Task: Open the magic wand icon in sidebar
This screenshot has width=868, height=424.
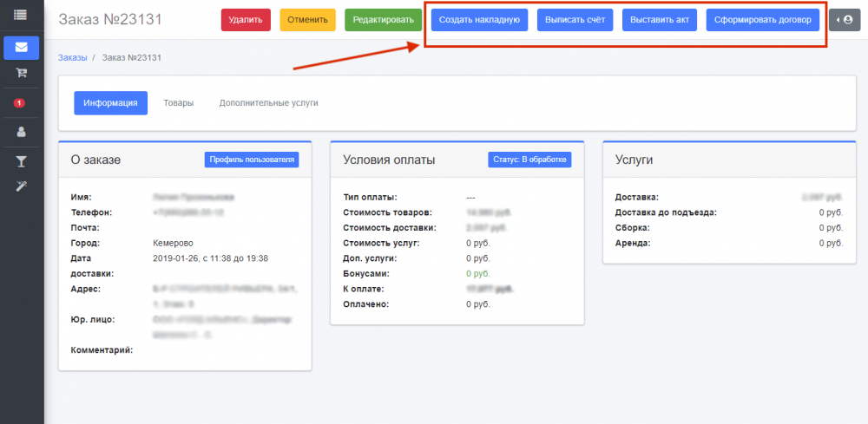Action: coord(21,186)
